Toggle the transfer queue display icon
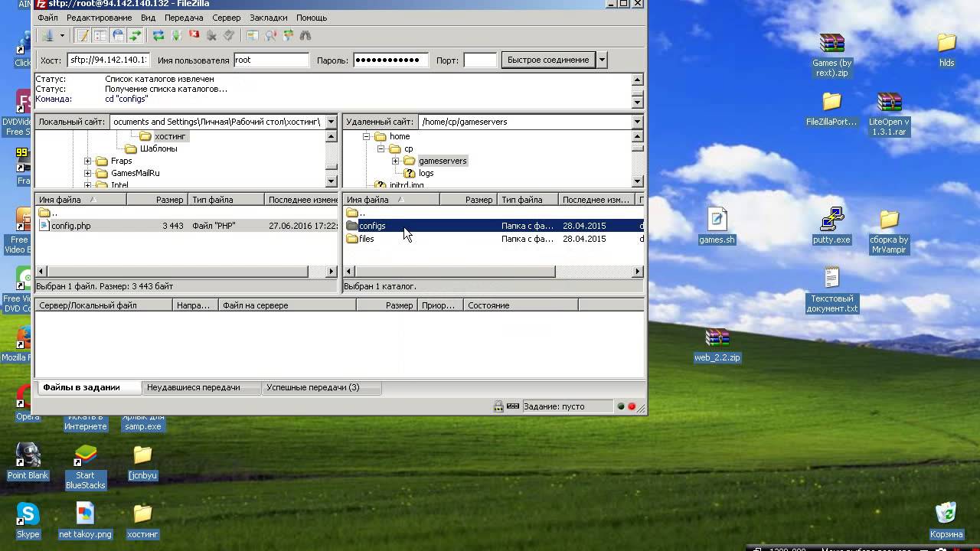The image size is (980, 551). (135, 35)
